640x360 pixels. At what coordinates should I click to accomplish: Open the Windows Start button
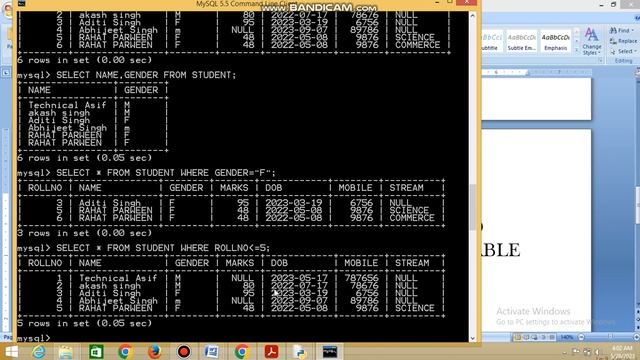[11, 351]
